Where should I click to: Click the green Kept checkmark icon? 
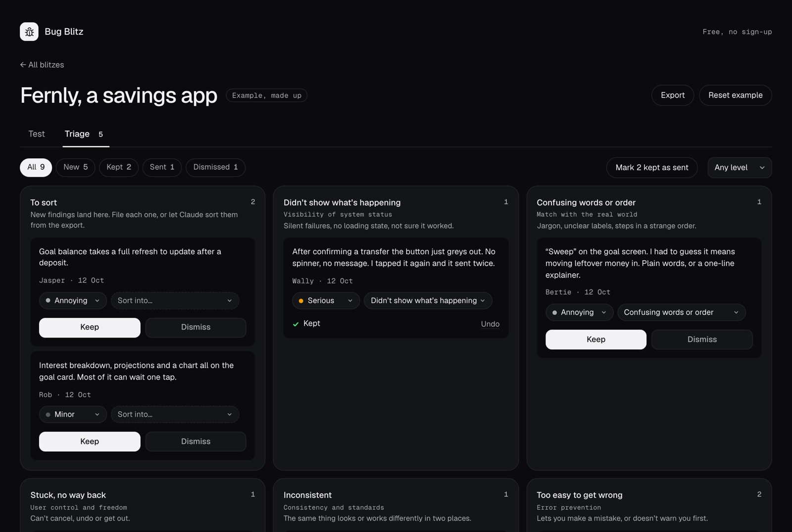coord(296,324)
